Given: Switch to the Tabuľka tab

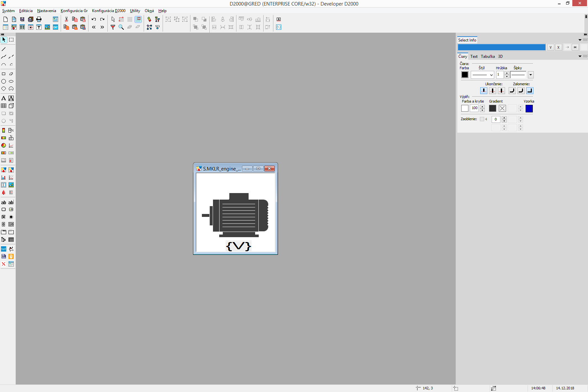Looking at the screenshot, I should 488,57.
